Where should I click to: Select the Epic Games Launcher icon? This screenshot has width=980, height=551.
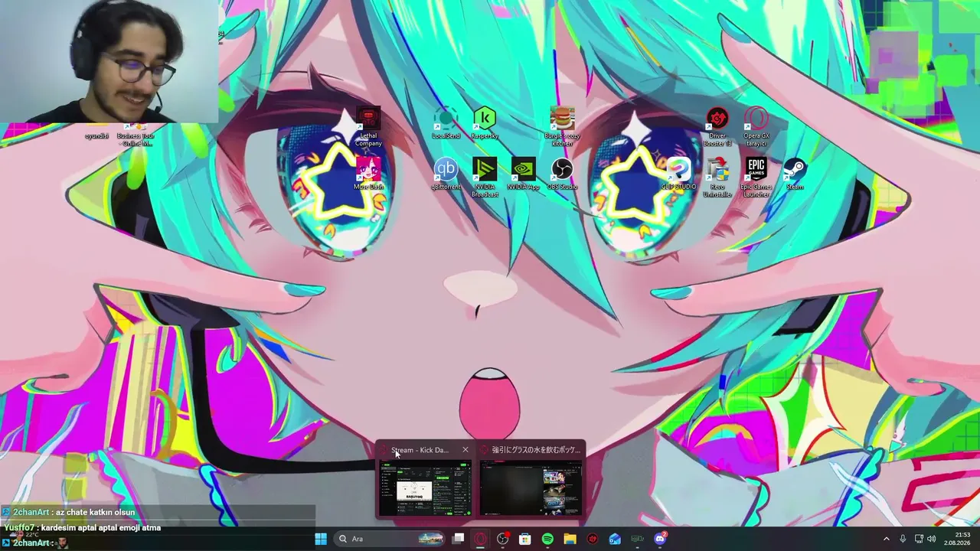click(756, 178)
